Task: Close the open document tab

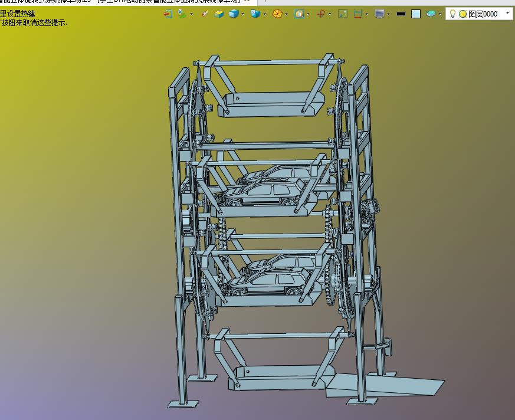Action: point(247,1)
